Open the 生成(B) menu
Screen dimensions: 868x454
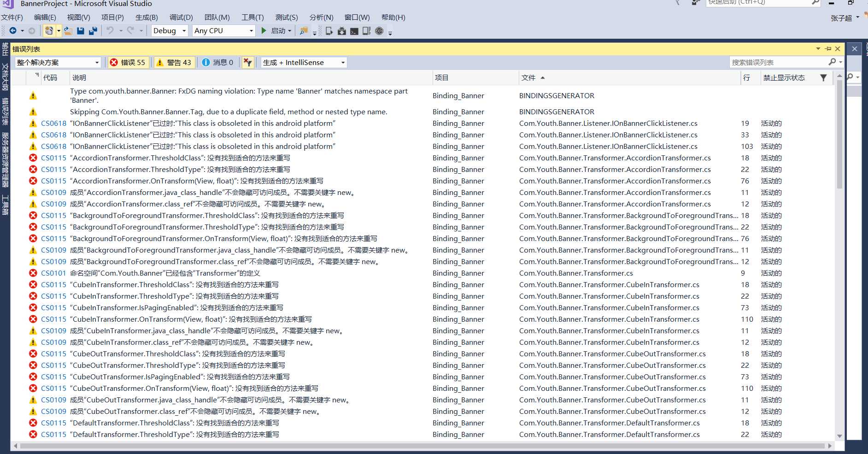tap(147, 18)
